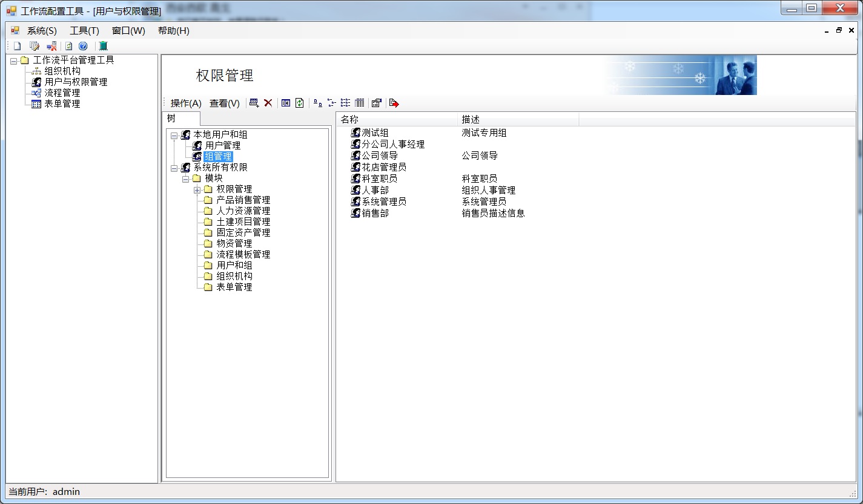Select the 树 tab
The image size is (863, 504).
(171, 119)
